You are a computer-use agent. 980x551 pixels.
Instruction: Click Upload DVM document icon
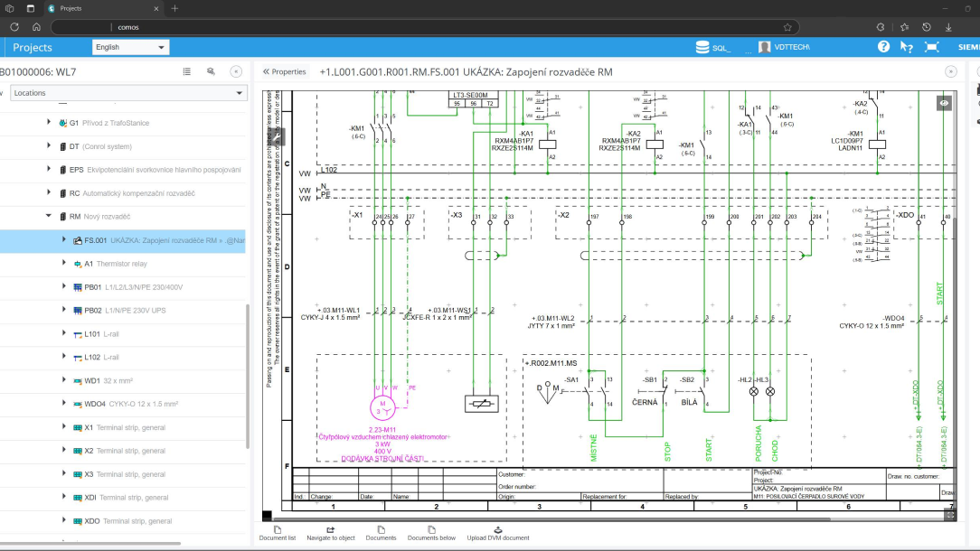pyautogui.click(x=497, y=530)
